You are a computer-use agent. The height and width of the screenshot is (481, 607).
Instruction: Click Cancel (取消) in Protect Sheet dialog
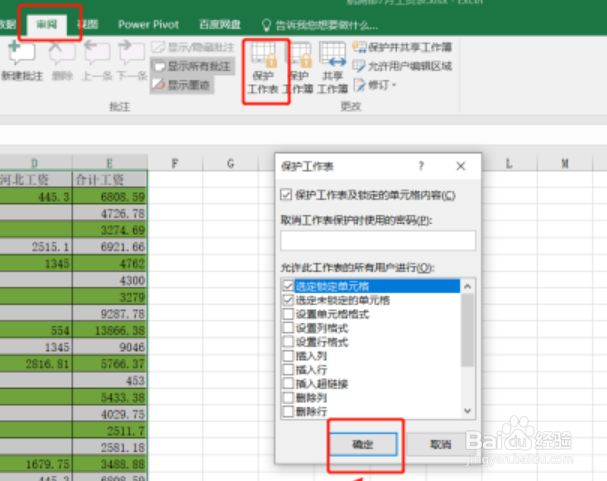coord(441,444)
